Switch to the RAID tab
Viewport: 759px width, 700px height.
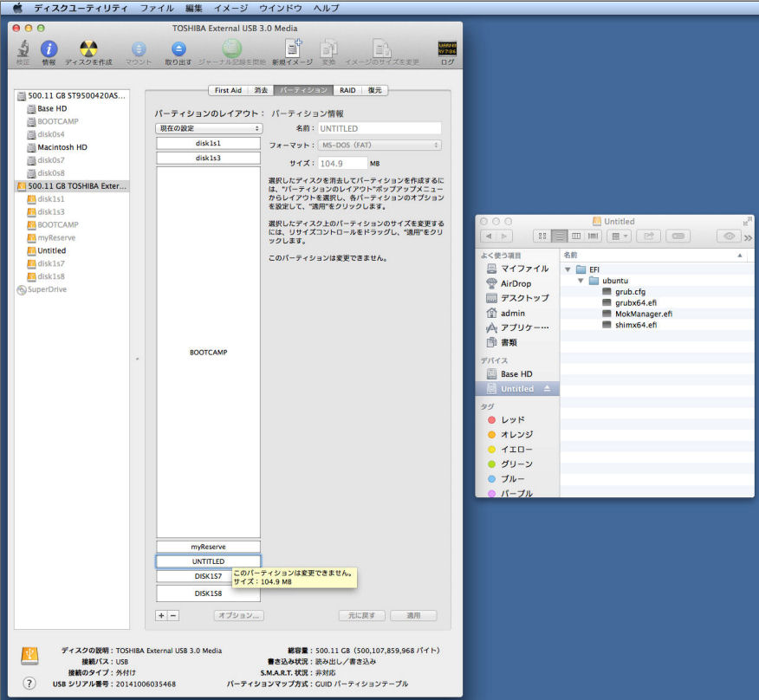click(347, 90)
